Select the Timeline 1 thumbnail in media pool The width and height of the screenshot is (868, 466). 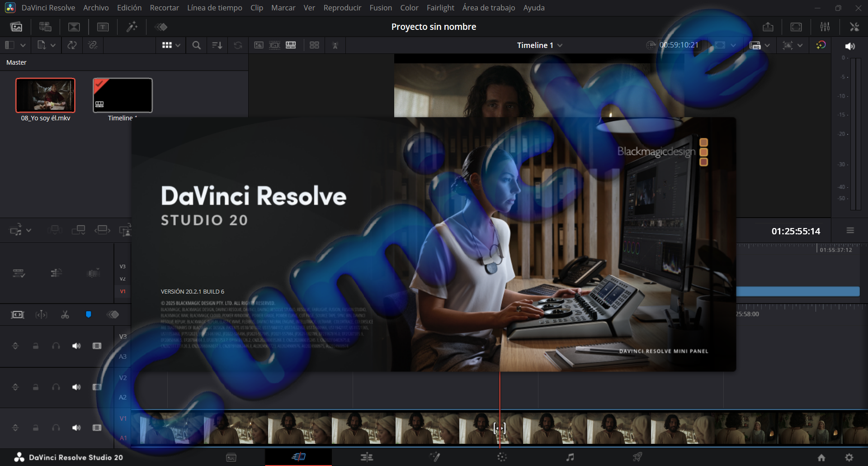point(123,95)
